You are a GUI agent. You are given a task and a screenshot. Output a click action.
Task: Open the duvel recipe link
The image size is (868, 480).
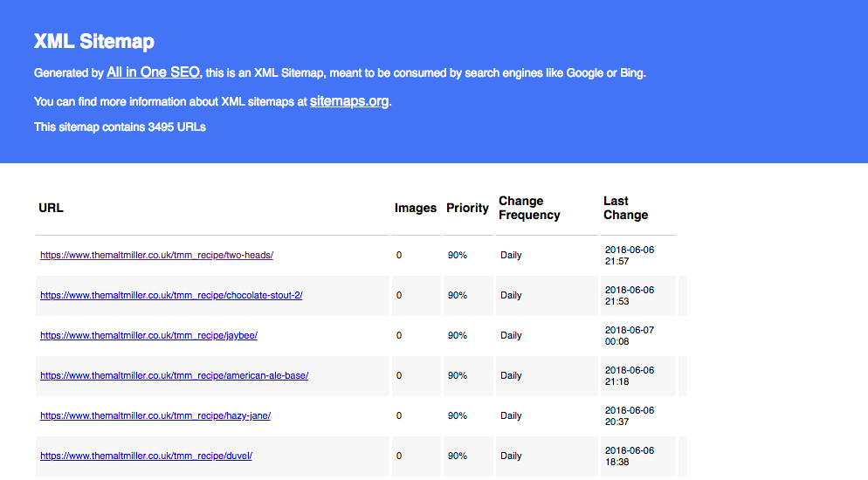coord(146,456)
